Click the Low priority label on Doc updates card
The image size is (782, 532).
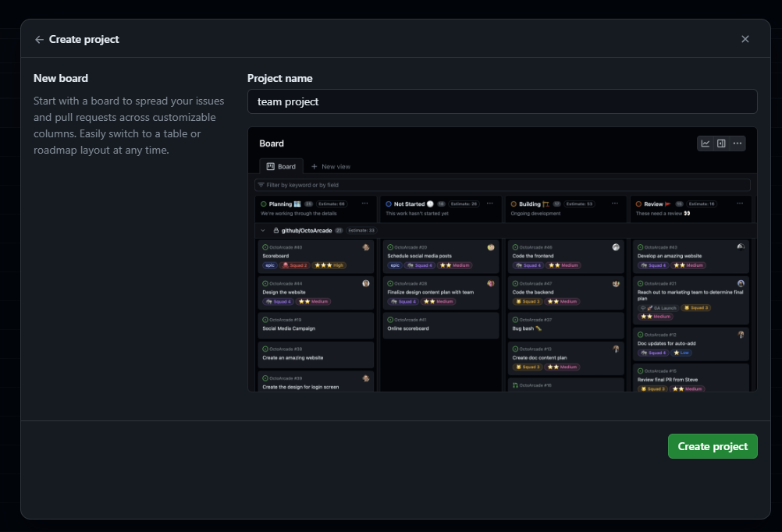tap(681, 353)
